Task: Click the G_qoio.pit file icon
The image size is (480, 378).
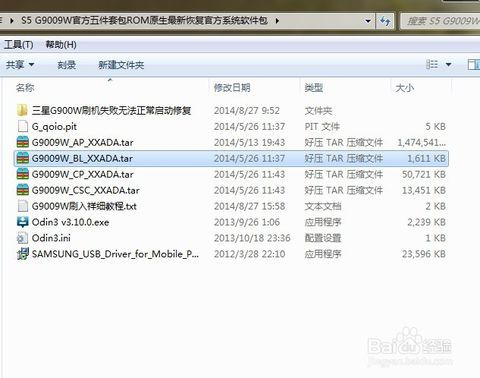Action: [22, 126]
